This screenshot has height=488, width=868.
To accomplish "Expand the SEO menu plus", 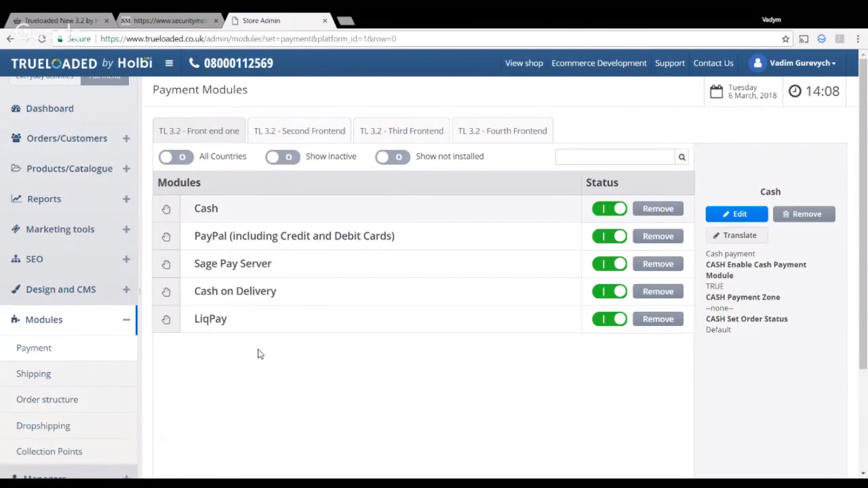I will [x=126, y=259].
